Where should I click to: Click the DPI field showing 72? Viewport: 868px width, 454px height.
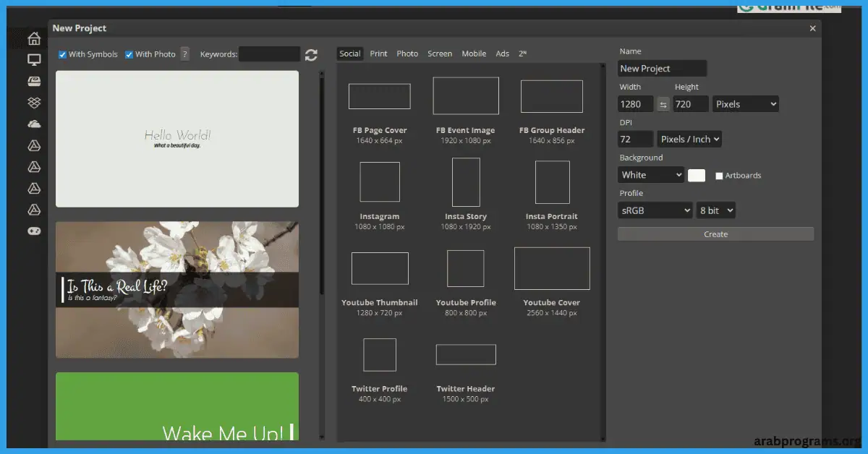click(x=636, y=139)
